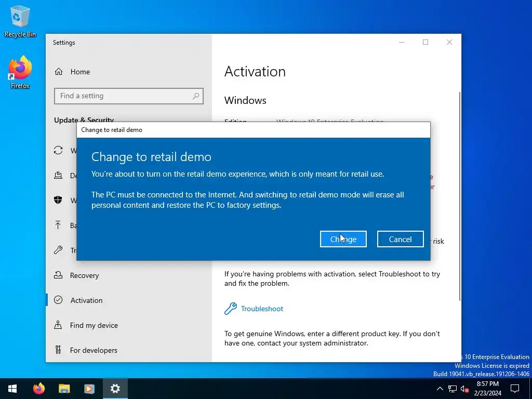Screen dimensions: 532x399
Task: Open the Recycle Bin desktop icon
Action: pyautogui.click(x=20, y=21)
